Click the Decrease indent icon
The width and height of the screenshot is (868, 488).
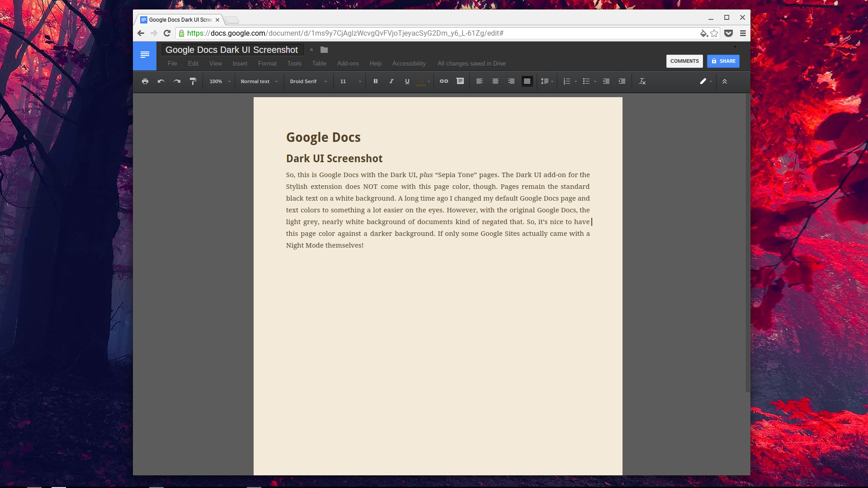pyautogui.click(x=606, y=81)
